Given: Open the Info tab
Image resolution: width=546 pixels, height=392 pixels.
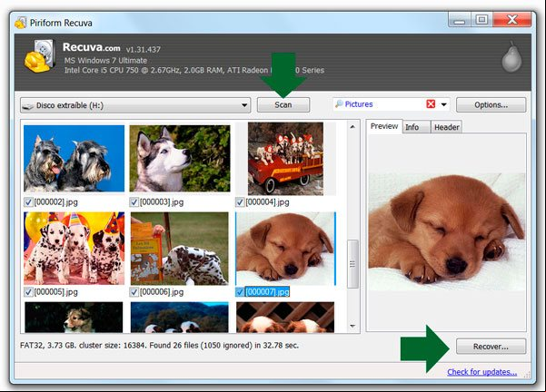Looking at the screenshot, I should coord(416,127).
